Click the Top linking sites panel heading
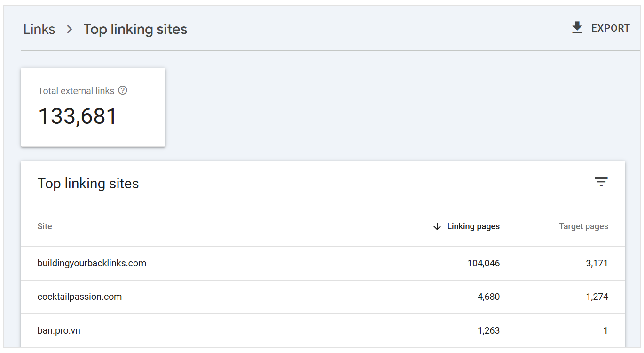The width and height of the screenshot is (644, 353). click(x=88, y=184)
